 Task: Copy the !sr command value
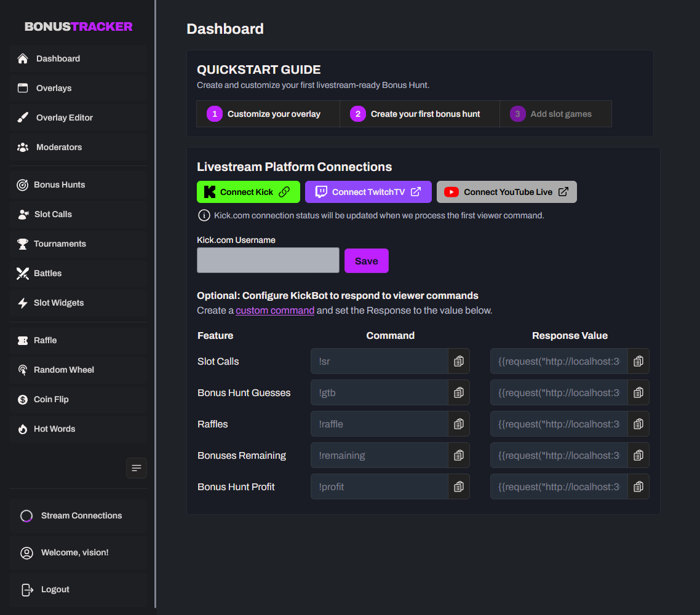point(459,361)
